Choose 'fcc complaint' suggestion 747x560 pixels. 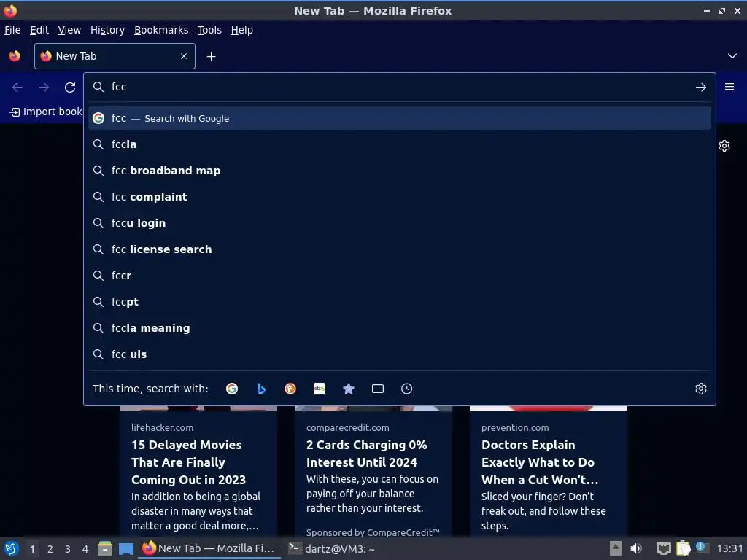tap(399, 197)
